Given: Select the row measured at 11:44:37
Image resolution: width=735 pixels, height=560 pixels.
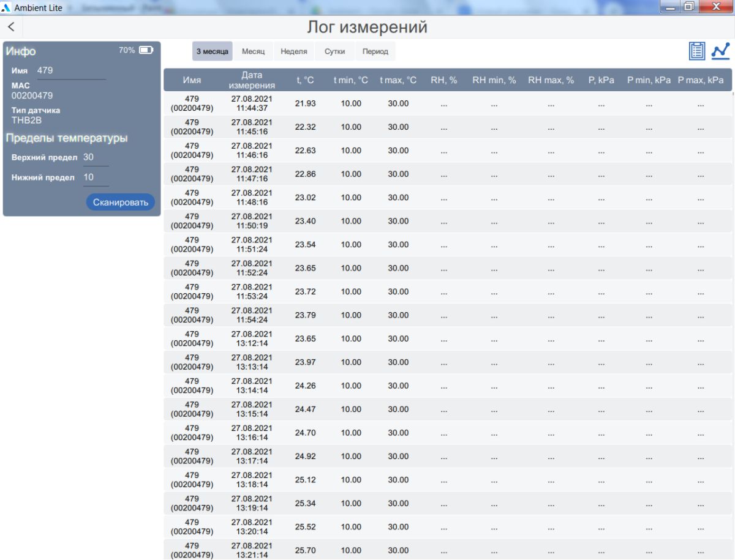Looking at the screenshot, I should coord(447,103).
